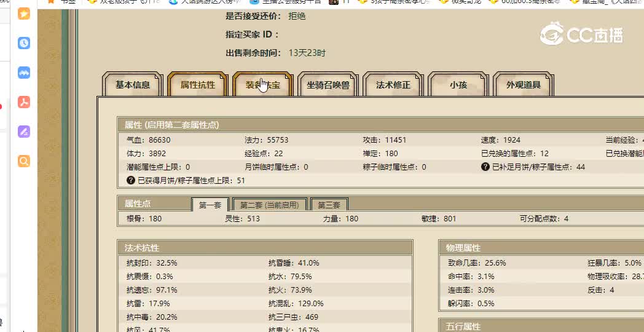This screenshot has width=644, height=332.
Task: Click the purple pen-edit sidebar icon
Action: pos(24,132)
